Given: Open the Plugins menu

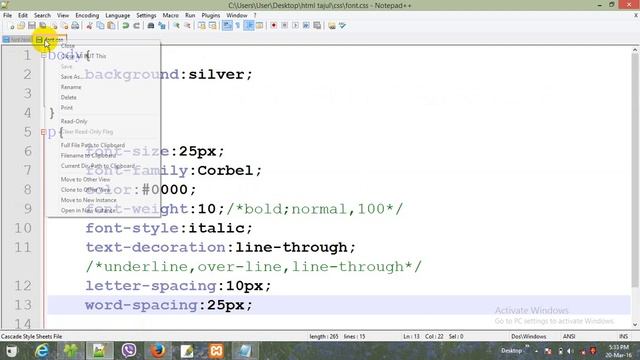Looking at the screenshot, I should (x=211, y=15).
